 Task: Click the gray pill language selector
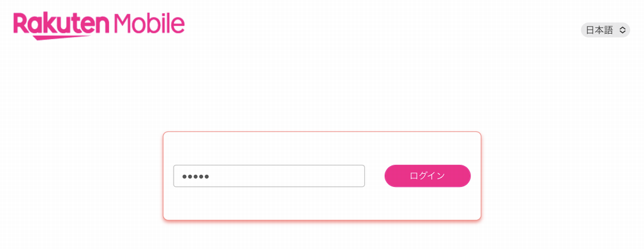tap(605, 30)
